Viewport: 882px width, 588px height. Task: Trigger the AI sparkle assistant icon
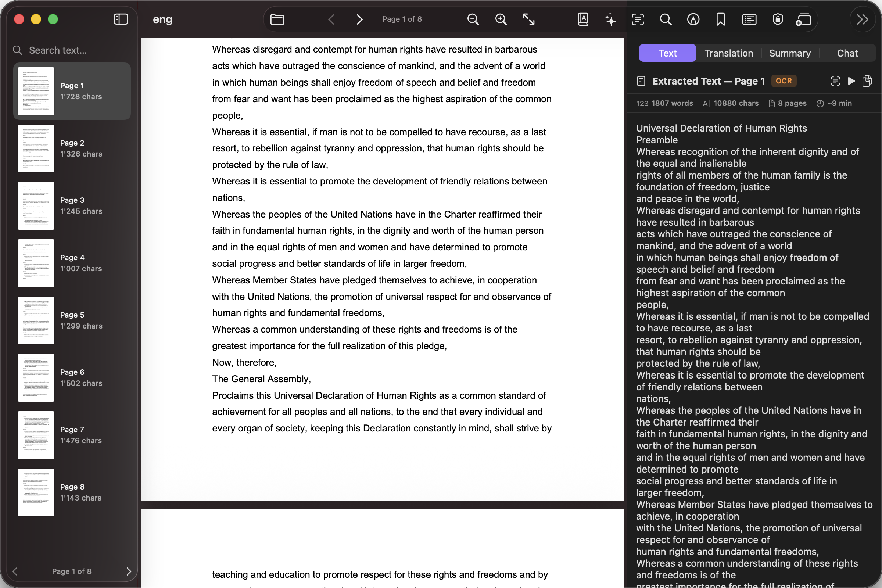tap(610, 19)
